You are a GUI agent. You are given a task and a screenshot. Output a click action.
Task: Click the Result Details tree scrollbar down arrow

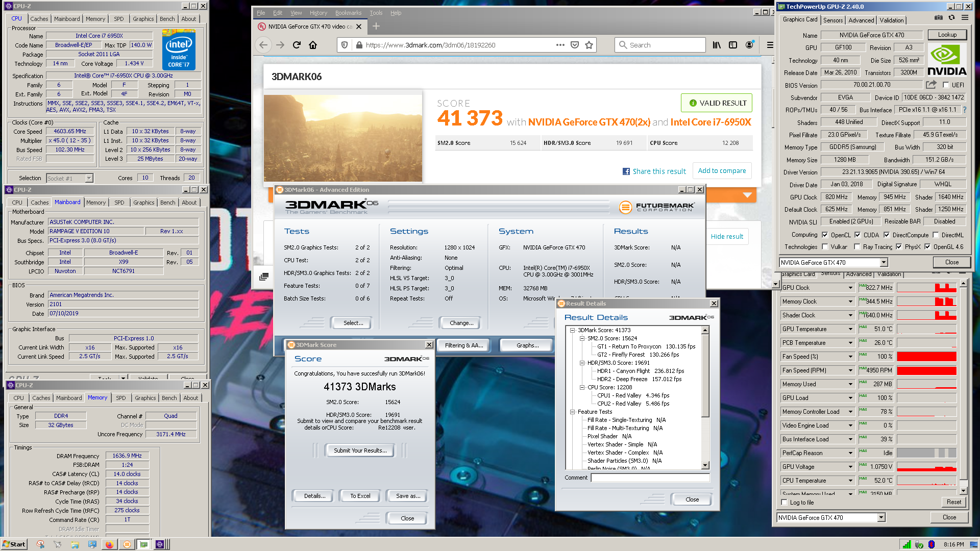coord(705,465)
